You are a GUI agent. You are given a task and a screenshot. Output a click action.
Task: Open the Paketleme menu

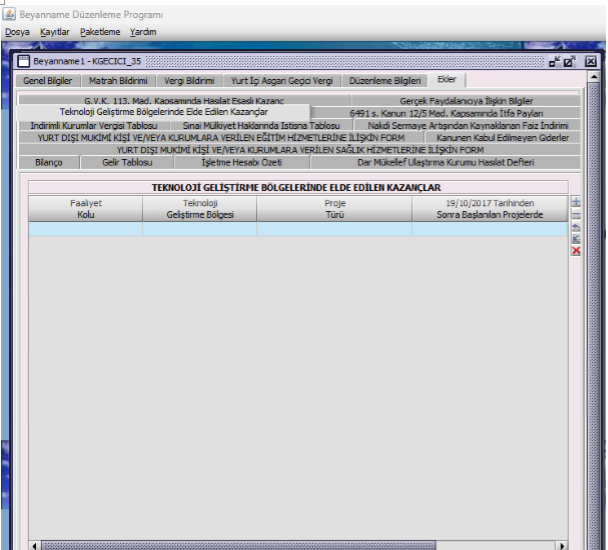click(100, 32)
